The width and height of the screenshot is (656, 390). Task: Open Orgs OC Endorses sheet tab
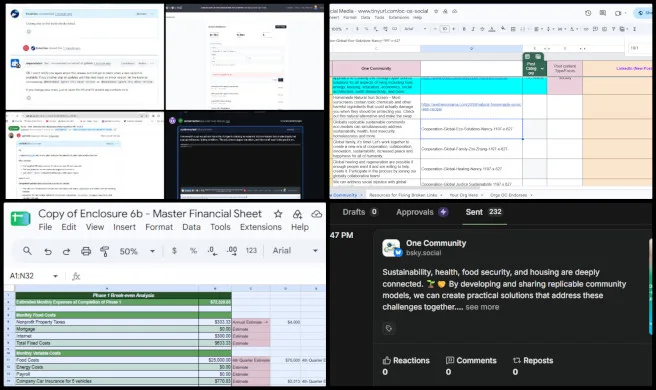[x=508, y=195]
